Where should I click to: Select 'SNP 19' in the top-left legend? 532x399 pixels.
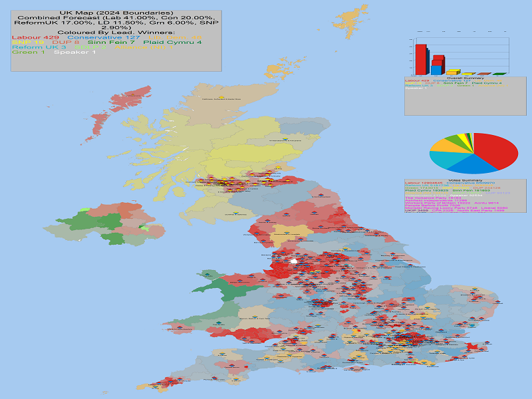tap(28, 42)
